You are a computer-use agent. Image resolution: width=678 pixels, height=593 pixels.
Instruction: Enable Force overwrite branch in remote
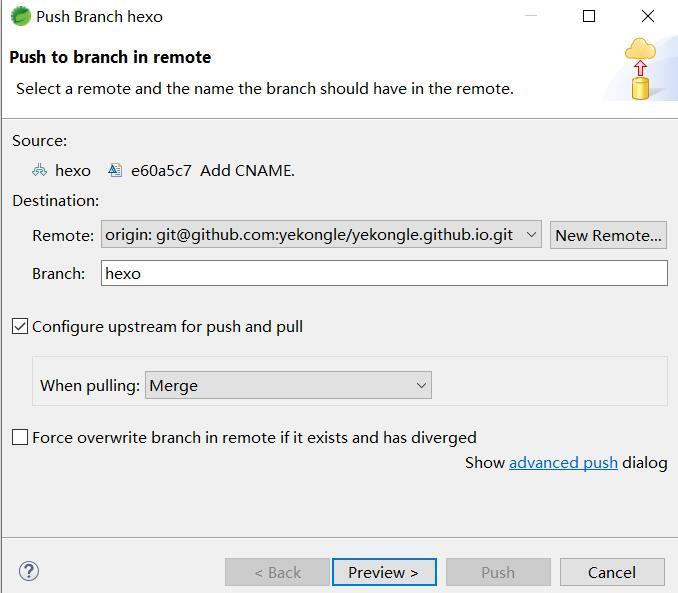pos(20,437)
